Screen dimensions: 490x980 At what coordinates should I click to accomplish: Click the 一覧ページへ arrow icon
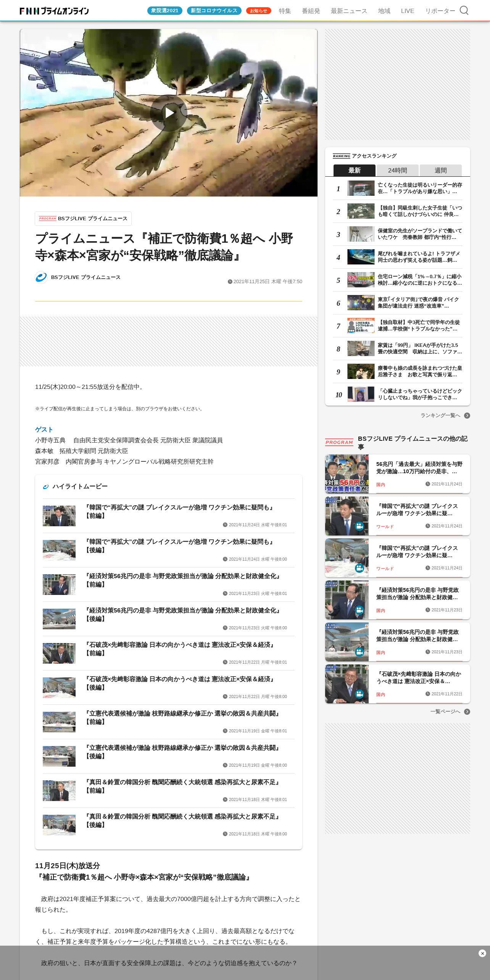click(467, 712)
